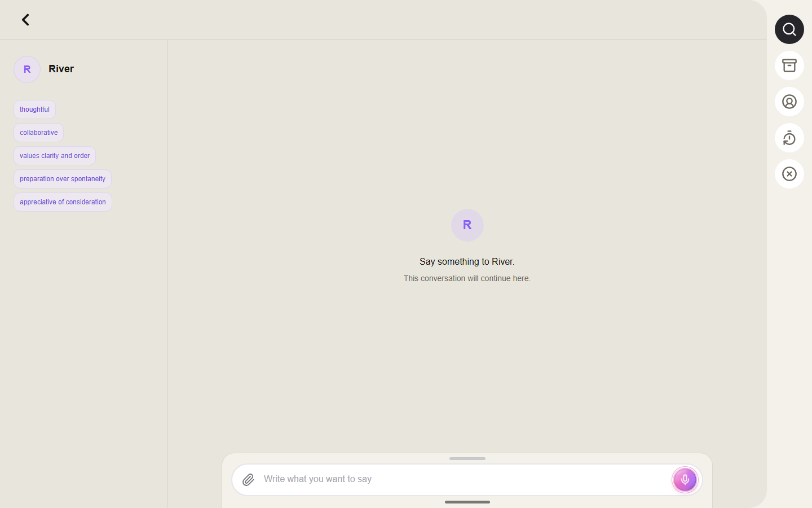The width and height of the screenshot is (812, 508).
Task: Attach a file with the paperclip icon
Action: coord(248,480)
